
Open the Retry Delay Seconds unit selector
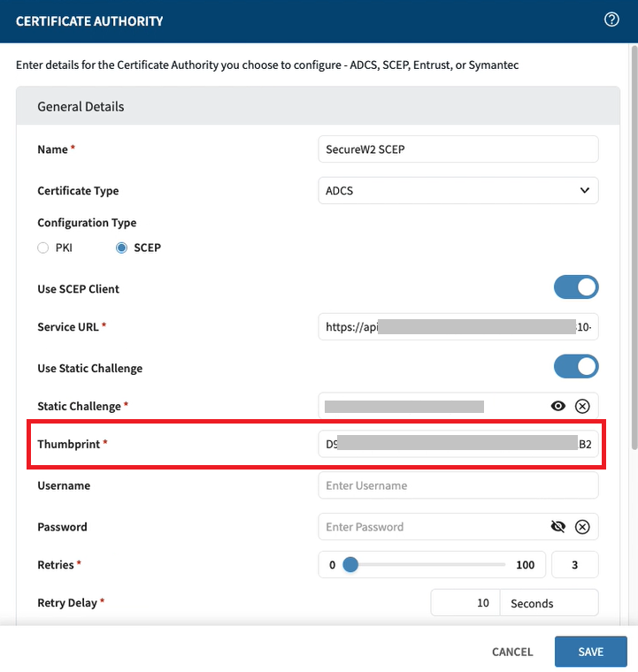pos(549,603)
